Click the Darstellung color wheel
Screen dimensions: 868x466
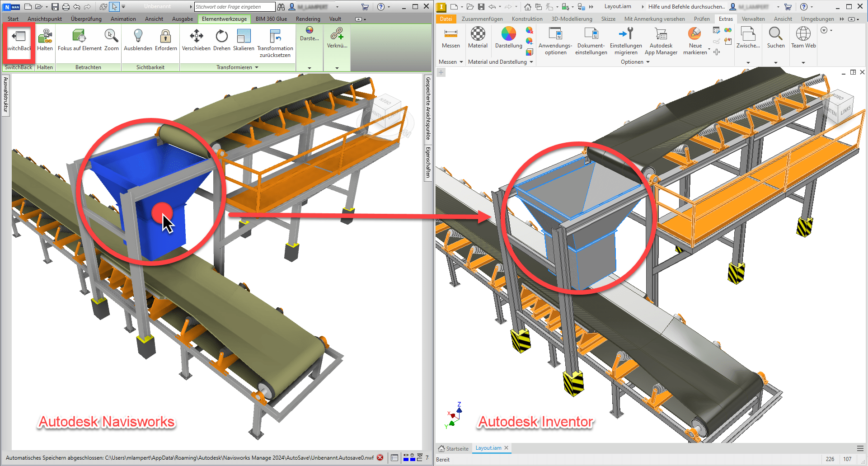[x=508, y=34]
